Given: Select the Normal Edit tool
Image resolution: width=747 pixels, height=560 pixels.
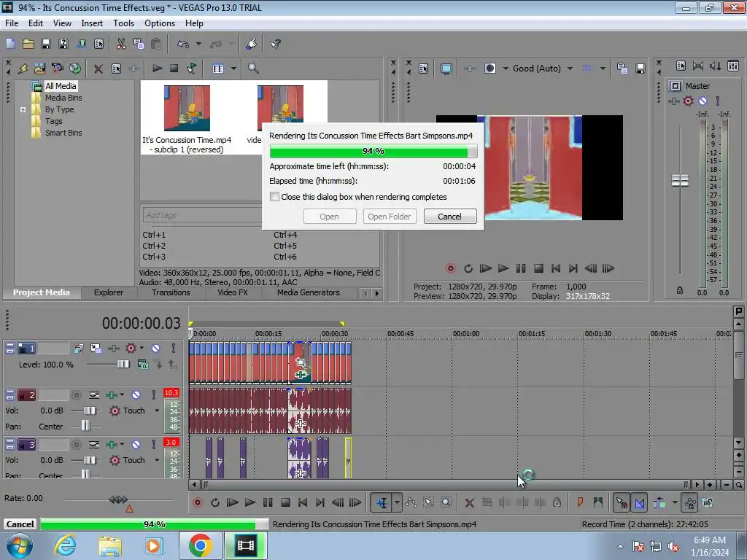Looking at the screenshot, I should click(382, 502).
